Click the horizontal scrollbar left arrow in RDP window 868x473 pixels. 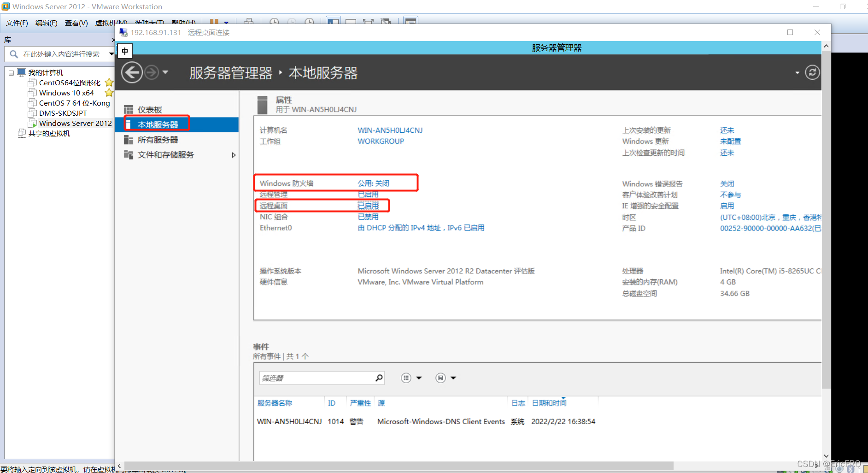119,466
